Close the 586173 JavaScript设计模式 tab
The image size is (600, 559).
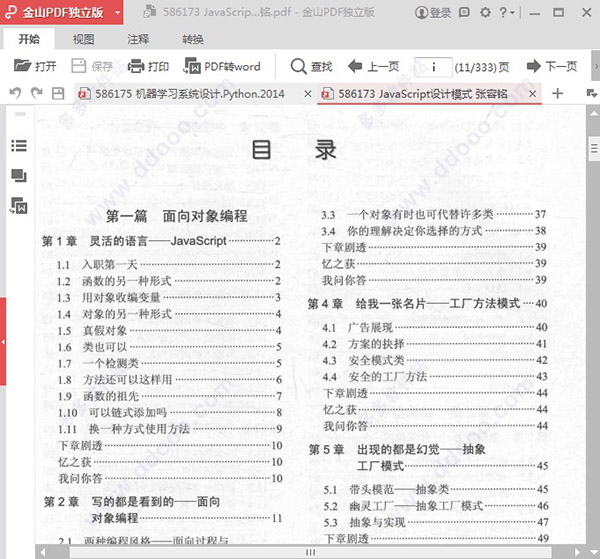(x=532, y=94)
